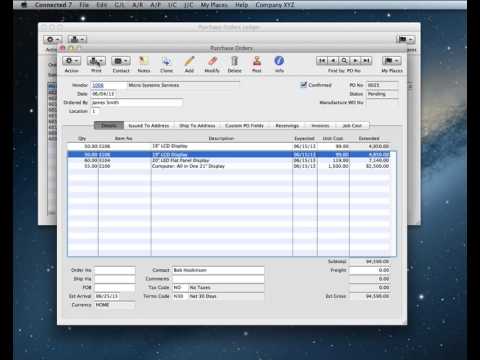The image size is (480, 360).
Task: Click the Vendor number link 1008
Action: point(98,85)
